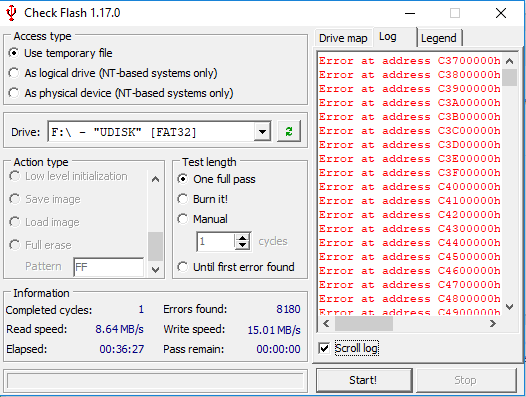This screenshot has width=526, height=397.
Task: Click Action type list scroll up arrow
Action: coord(155,179)
